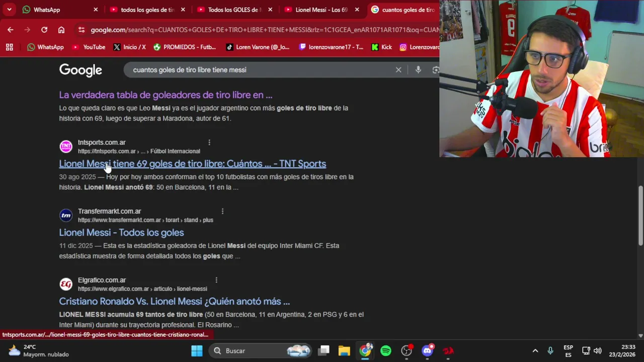Open 'Inicio / X' bookmark

click(x=129, y=47)
